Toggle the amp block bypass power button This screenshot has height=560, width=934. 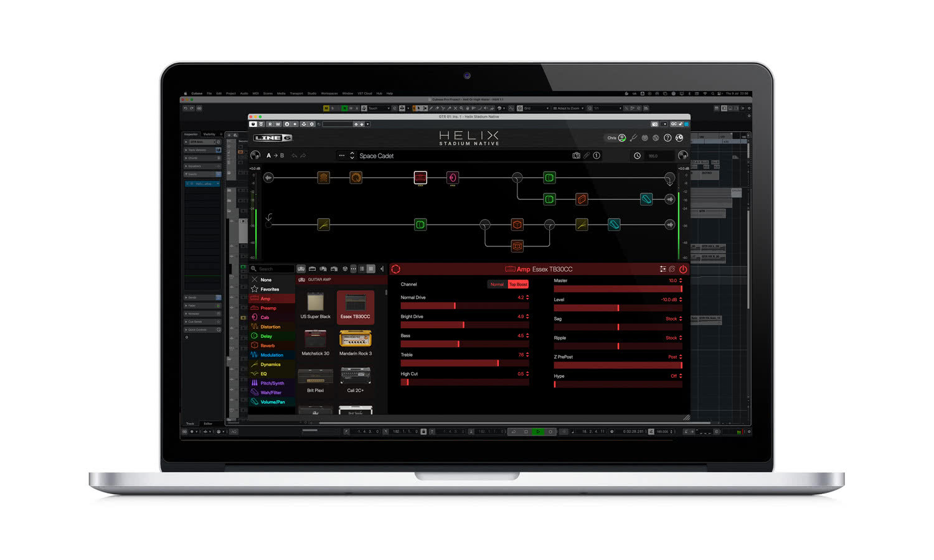pos(683,269)
